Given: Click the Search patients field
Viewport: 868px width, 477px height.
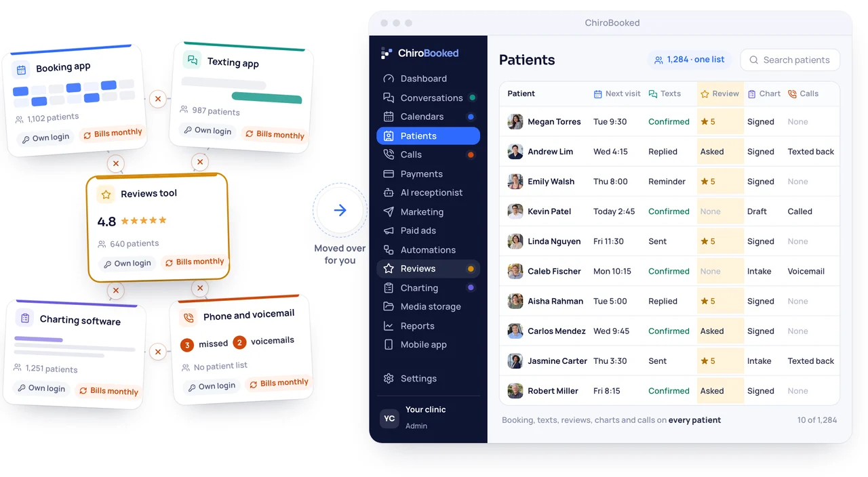Looking at the screenshot, I should [790, 60].
